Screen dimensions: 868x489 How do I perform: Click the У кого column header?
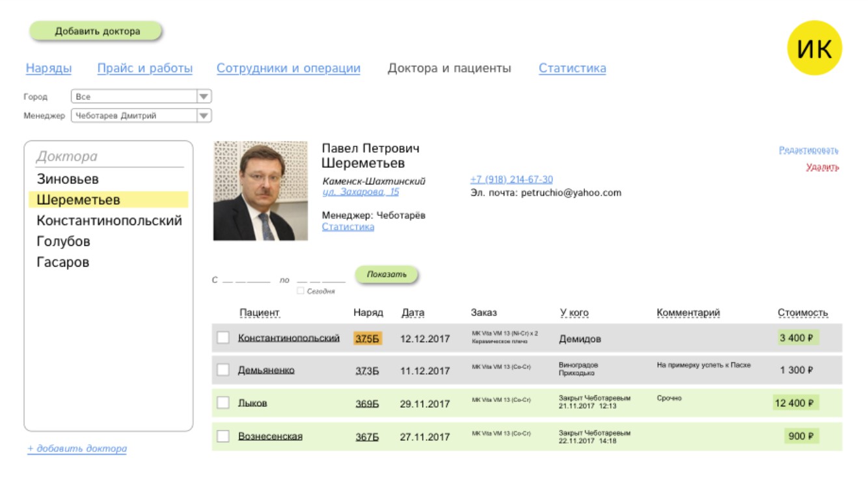(574, 313)
